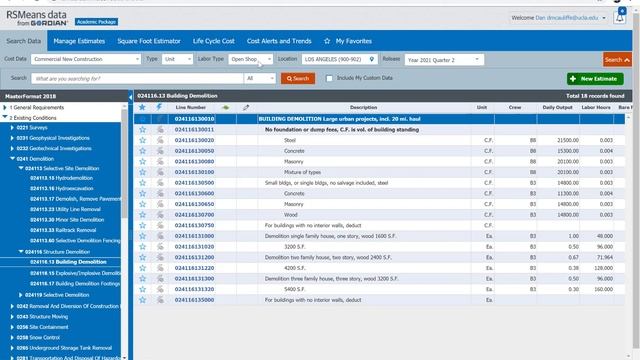The width and height of the screenshot is (640, 360).
Task: Star line 024116130750 deduct row
Action: pos(142,225)
